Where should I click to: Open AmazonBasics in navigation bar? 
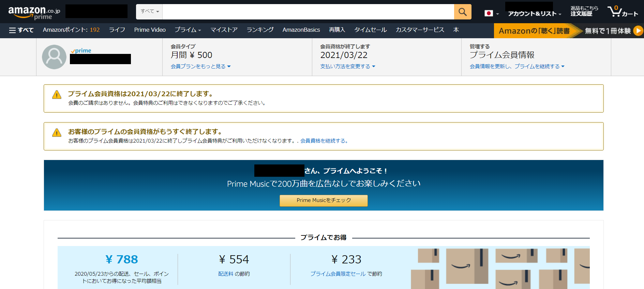[301, 30]
